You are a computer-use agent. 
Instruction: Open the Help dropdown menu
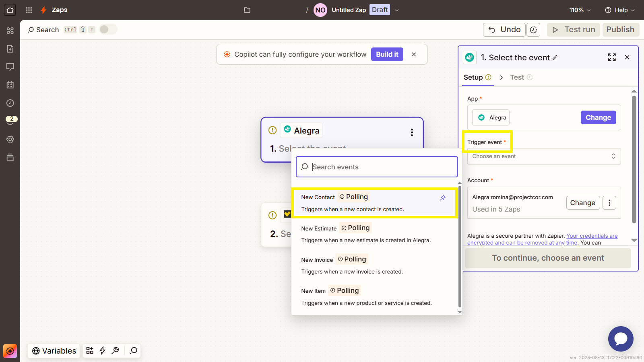point(620,10)
